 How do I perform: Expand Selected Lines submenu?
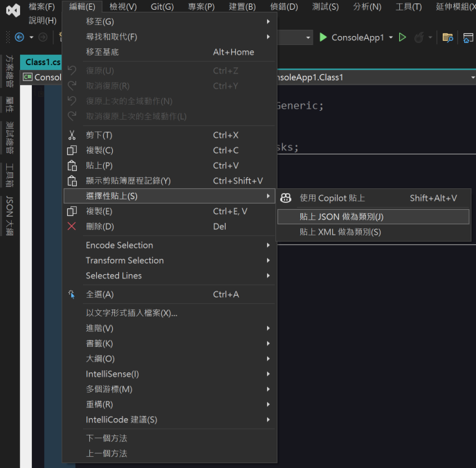(170, 276)
